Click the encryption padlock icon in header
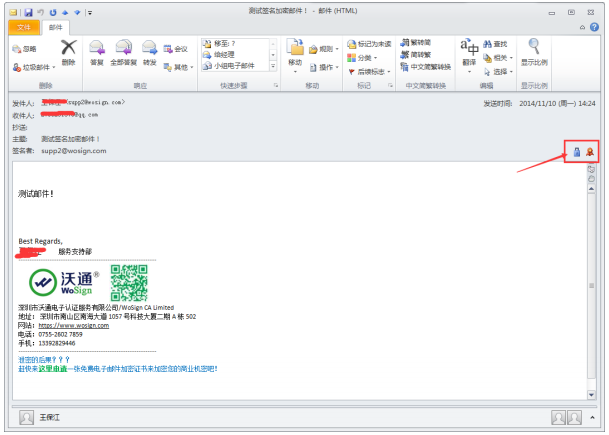The height and width of the screenshot is (435, 609). click(x=577, y=151)
